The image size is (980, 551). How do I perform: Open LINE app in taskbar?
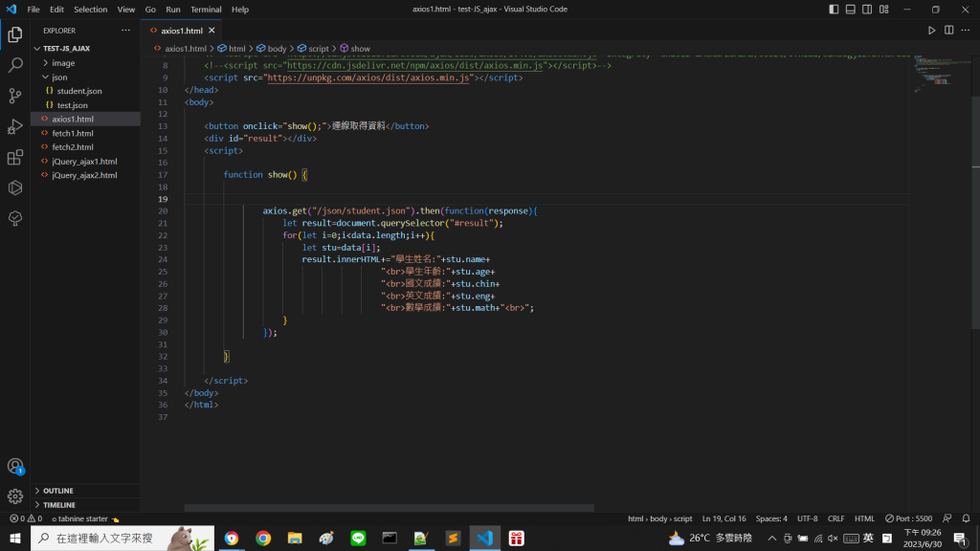358,538
